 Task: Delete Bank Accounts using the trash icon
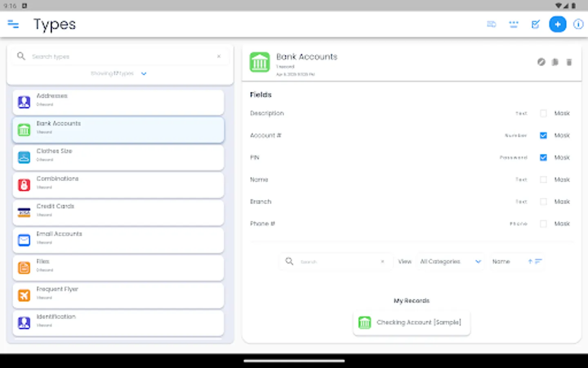click(x=569, y=62)
